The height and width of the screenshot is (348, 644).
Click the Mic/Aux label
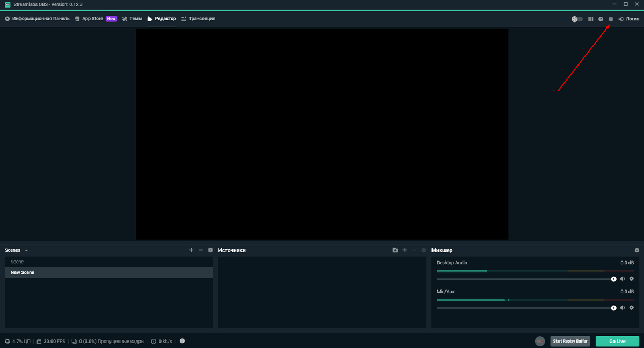(445, 292)
